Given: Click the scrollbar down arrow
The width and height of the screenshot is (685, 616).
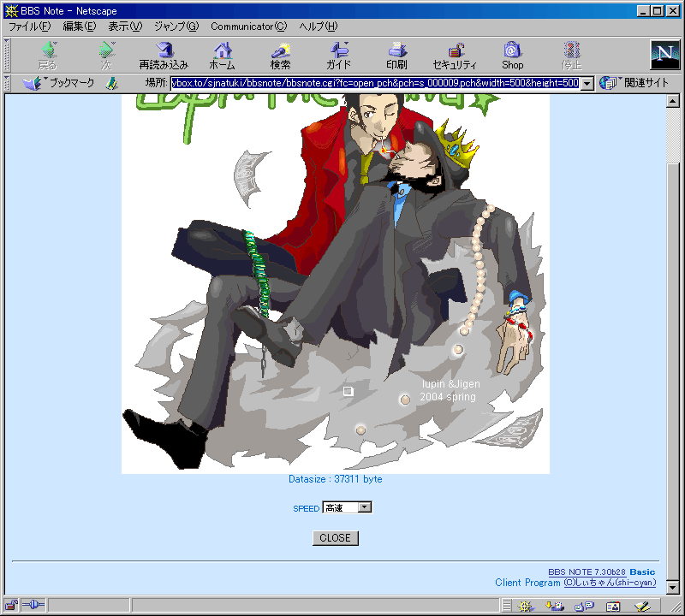Looking at the screenshot, I should click(673, 588).
